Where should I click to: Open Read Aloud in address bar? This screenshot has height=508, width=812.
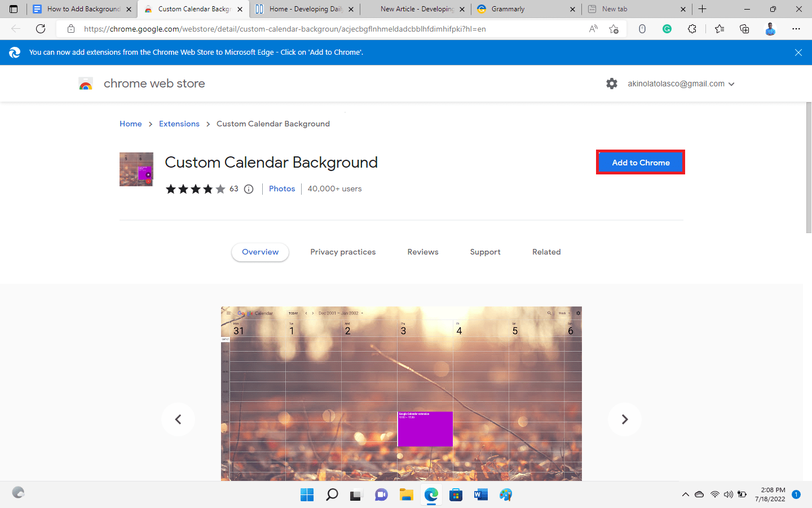593,29
